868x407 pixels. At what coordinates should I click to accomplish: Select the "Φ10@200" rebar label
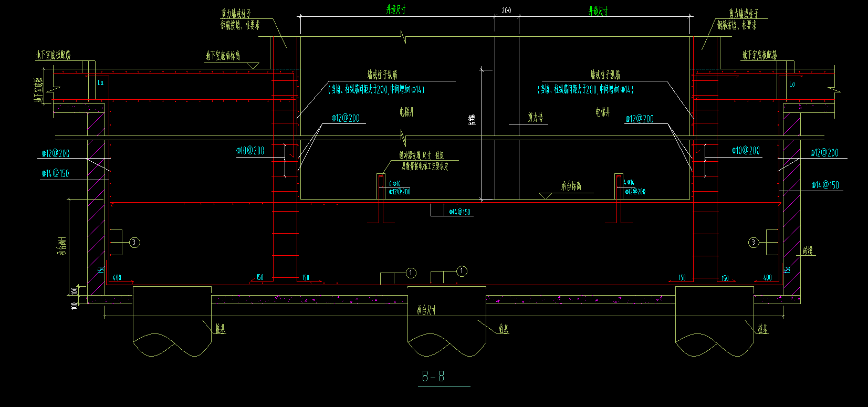click(746, 151)
